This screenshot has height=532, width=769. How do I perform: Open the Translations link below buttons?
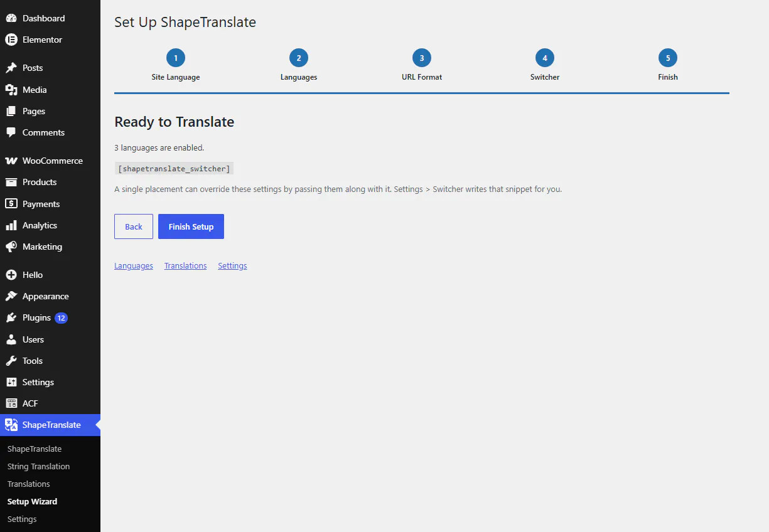click(x=185, y=266)
